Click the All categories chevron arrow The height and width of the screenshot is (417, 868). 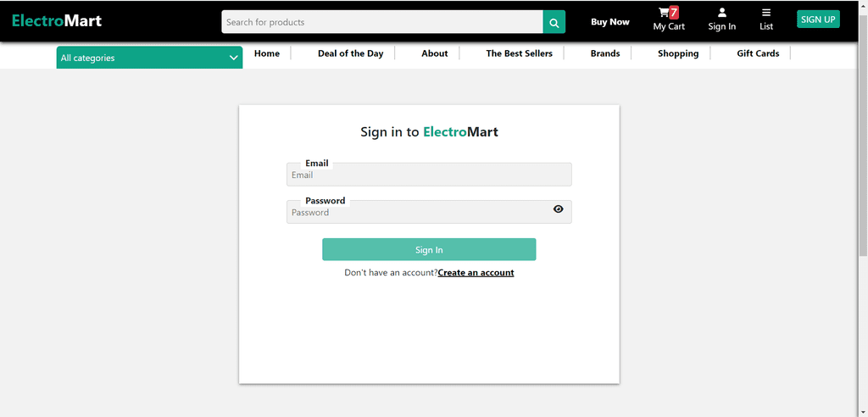pyautogui.click(x=234, y=58)
